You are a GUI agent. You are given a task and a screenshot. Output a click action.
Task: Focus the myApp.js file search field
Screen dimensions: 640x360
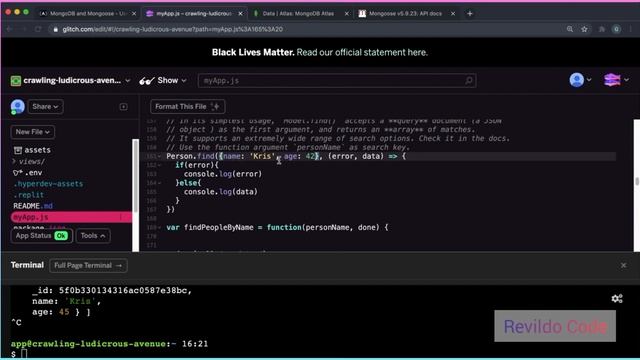point(337,80)
